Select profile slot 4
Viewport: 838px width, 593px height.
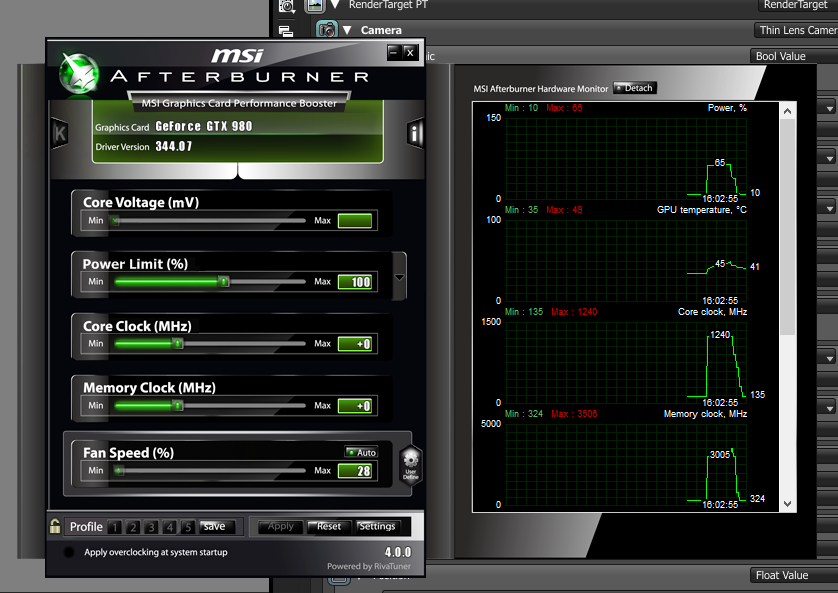point(169,527)
